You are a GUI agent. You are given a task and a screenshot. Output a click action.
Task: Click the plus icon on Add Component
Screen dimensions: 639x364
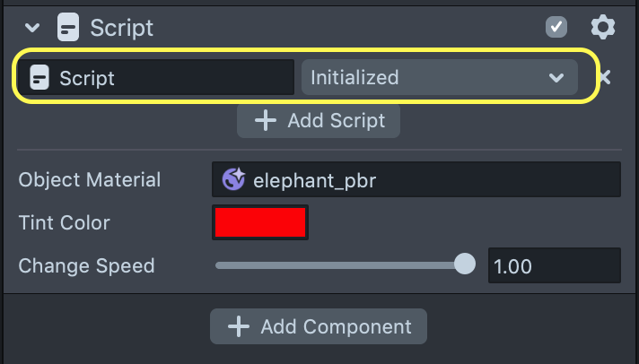pos(239,326)
